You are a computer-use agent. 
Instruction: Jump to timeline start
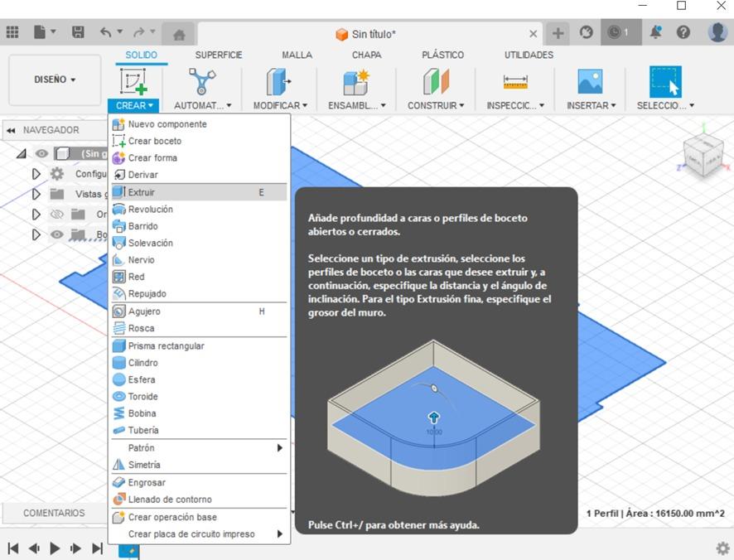[x=13, y=548]
